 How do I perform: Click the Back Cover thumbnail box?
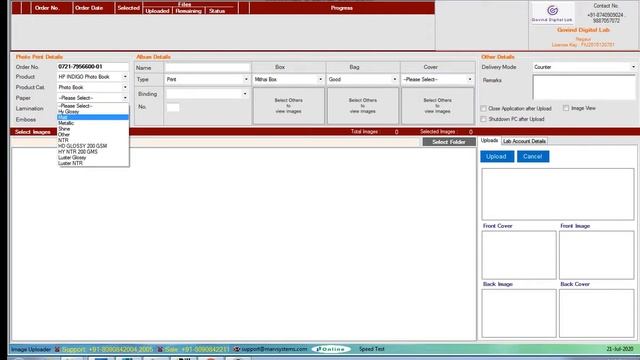click(596, 313)
